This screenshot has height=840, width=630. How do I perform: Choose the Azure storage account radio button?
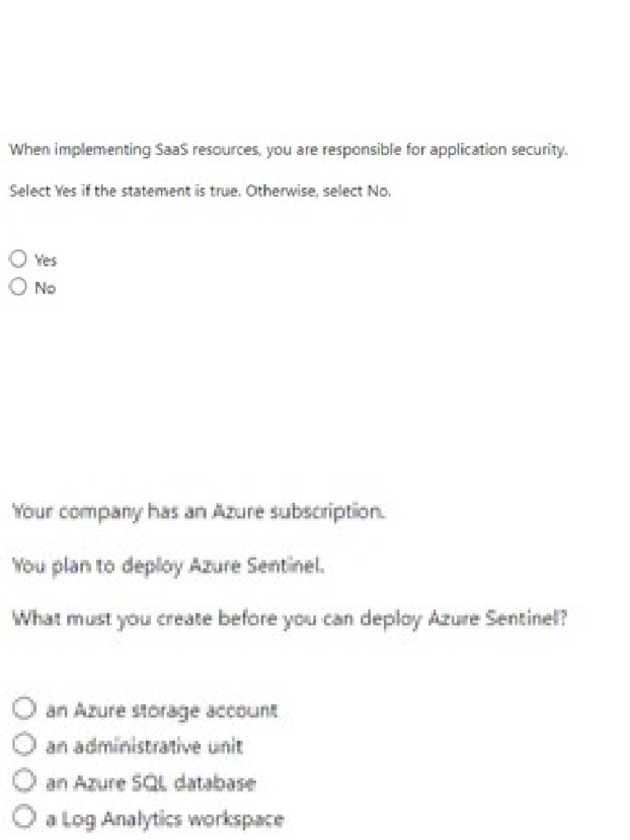[x=25, y=709]
